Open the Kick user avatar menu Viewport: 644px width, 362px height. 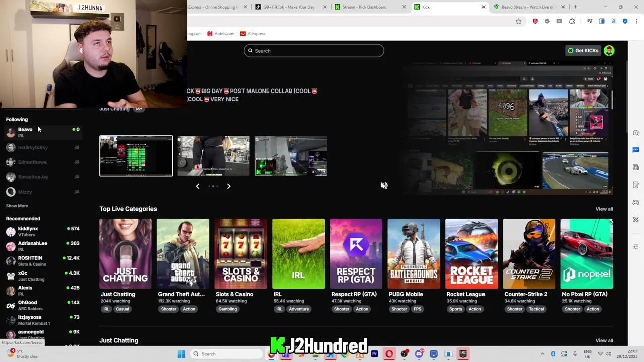point(609,50)
